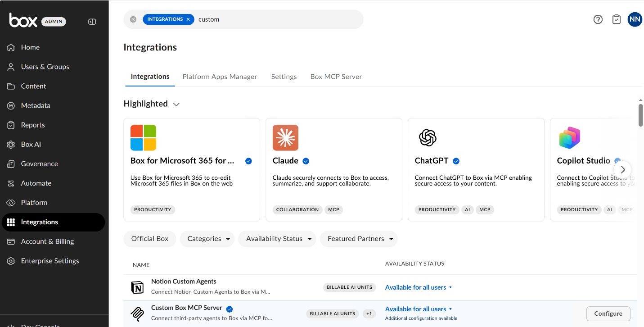Viewport: 644px width, 327px height.
Task: Click the Governance icon in sidebar
Action: click(11, 164)
